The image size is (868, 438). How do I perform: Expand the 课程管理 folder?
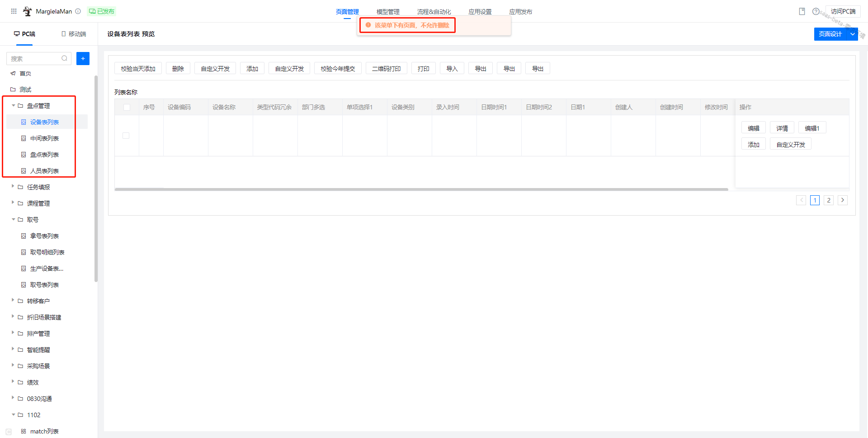click(13, 203)
